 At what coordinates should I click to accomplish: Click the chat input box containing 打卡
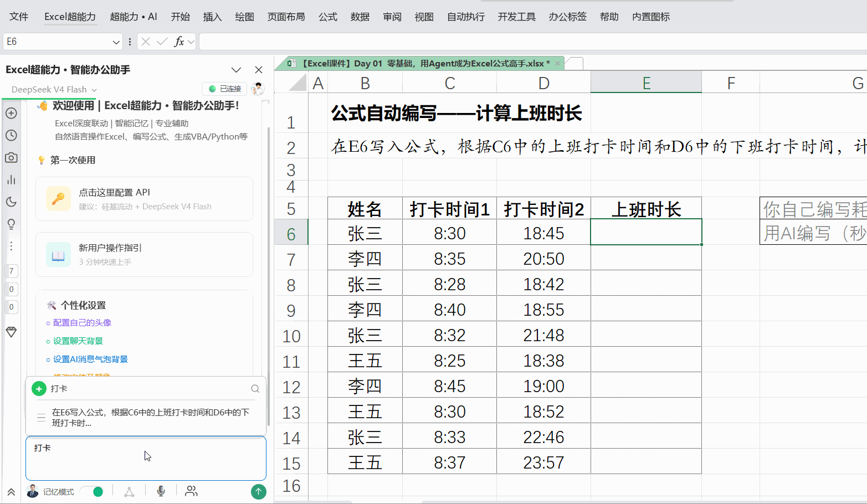(146, 458)
